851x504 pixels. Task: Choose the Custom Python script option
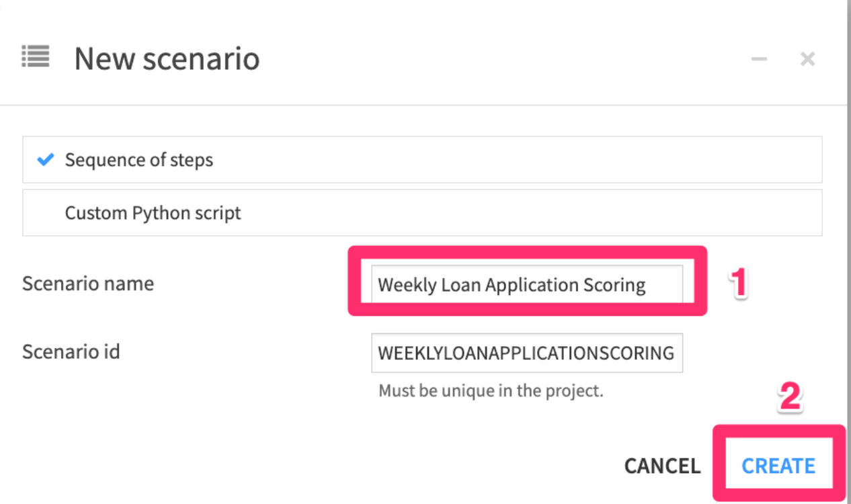(153, 213)
